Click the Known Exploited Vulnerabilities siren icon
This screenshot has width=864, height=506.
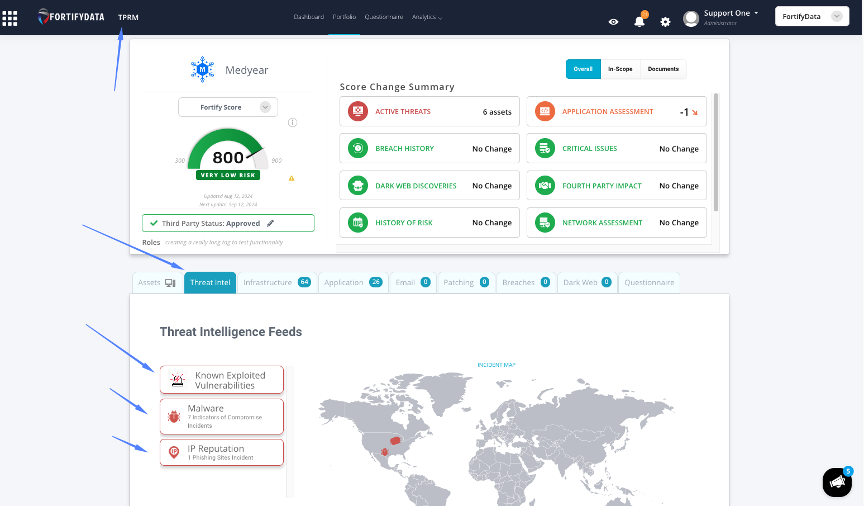point(177,380)
